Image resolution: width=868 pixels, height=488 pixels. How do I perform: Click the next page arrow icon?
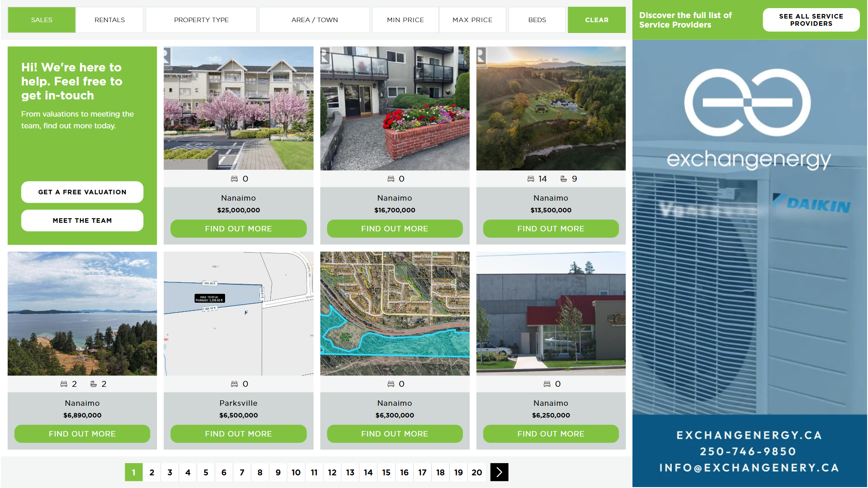[x=499, y=472]
